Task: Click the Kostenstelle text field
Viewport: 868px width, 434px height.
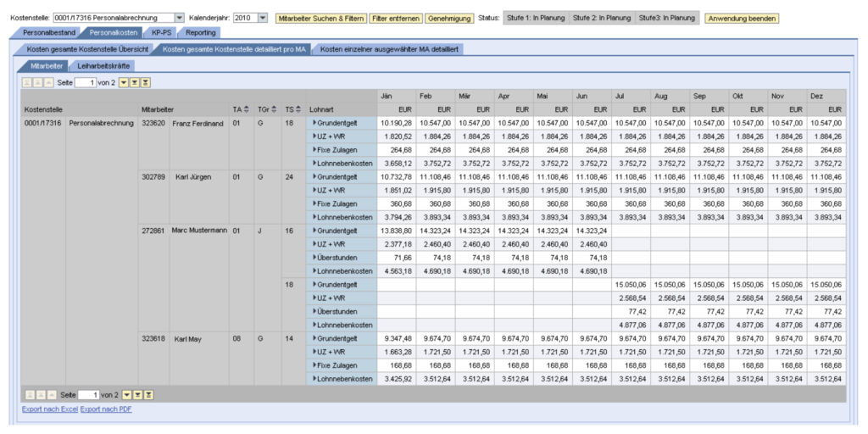Action: point(114,18)
